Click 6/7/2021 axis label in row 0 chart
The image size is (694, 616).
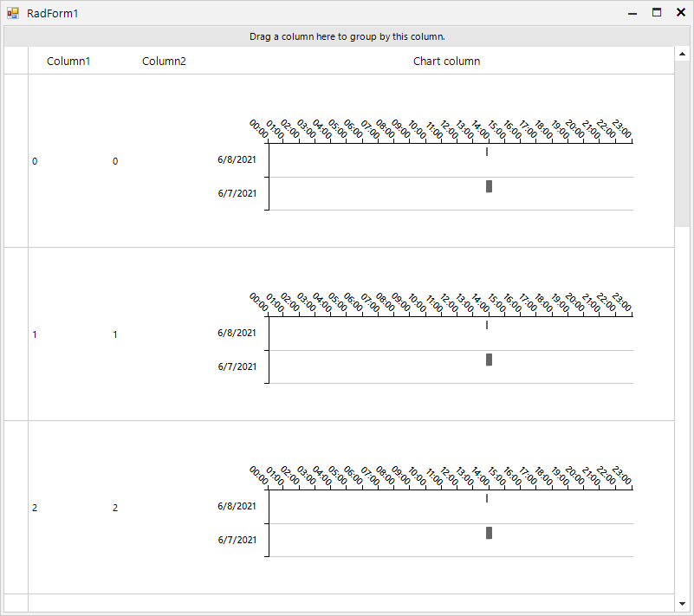237,193
